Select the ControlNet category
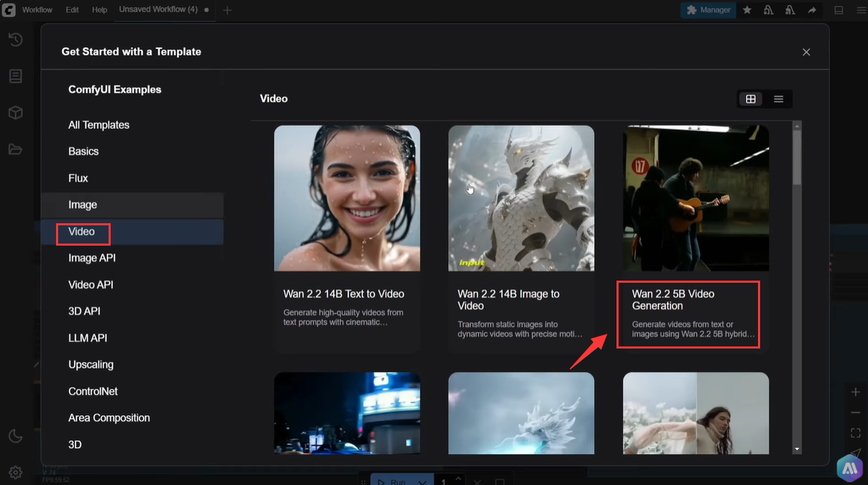Image resolution: width=868 pixels, height=485 pixels. point(132,391)
